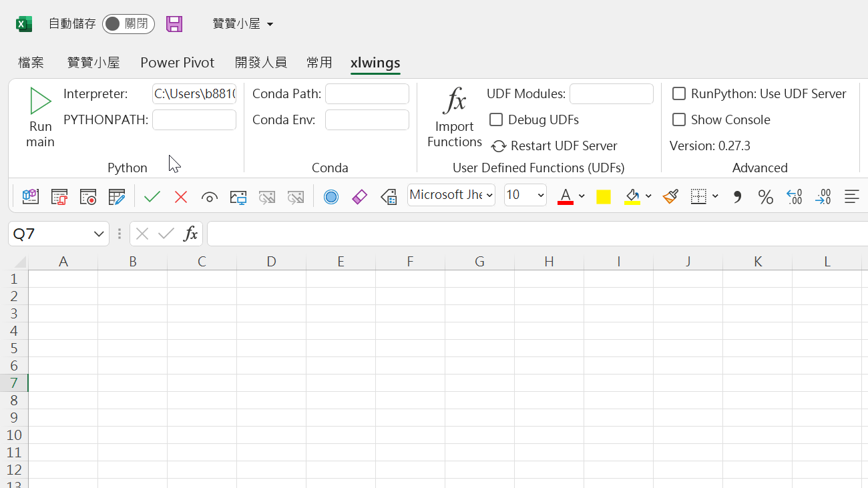Enable RunPython: Use UDF Server checkbox

(x=679, y=93)
